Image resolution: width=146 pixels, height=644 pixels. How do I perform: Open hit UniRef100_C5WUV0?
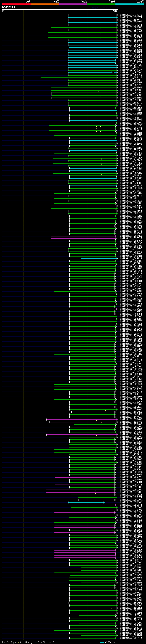(131, 32)
